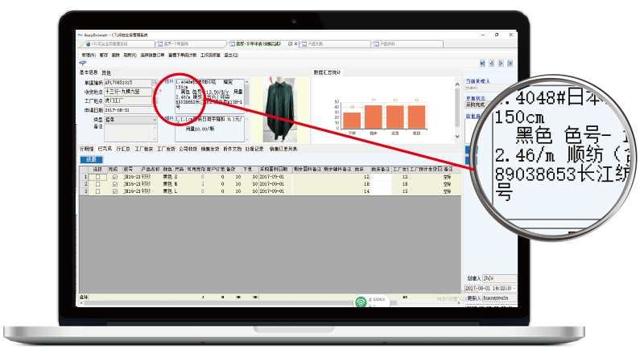Click the green Wi-Fi status icon
The image size is (644, 357).
pyautogui.click(x=361, y=302)
